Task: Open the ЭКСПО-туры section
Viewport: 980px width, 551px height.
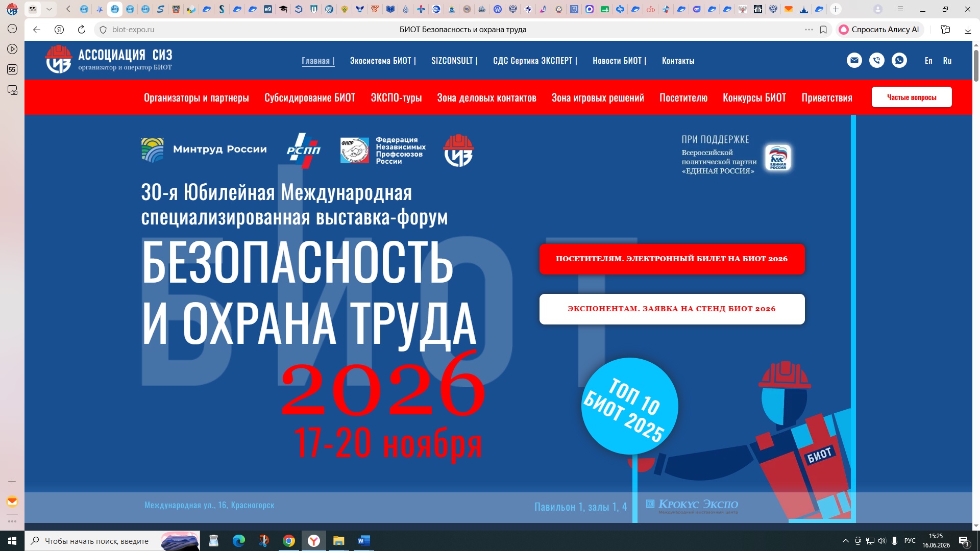Action: click(396, 97)
